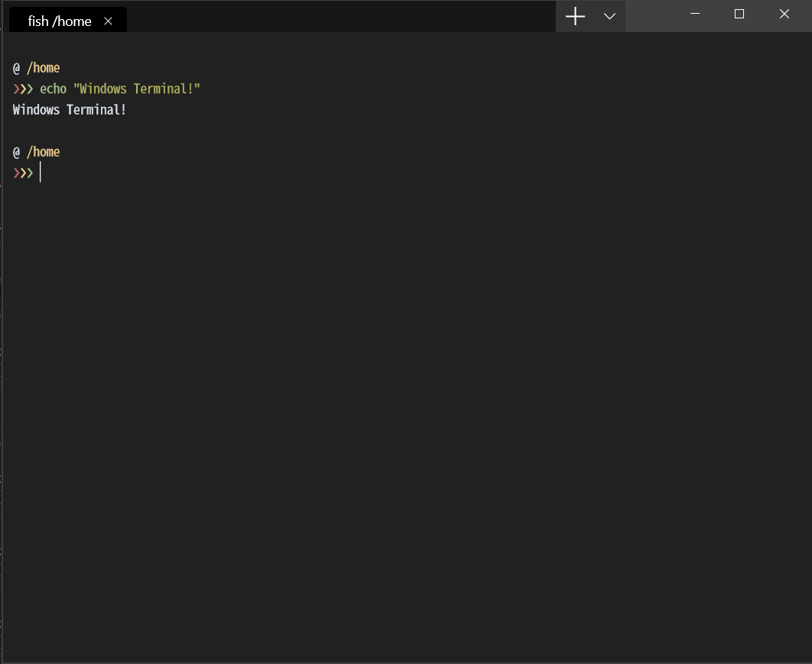Open a new tab with the plus icon
This screenshot has width=812, height=664.
pos(575,17)
